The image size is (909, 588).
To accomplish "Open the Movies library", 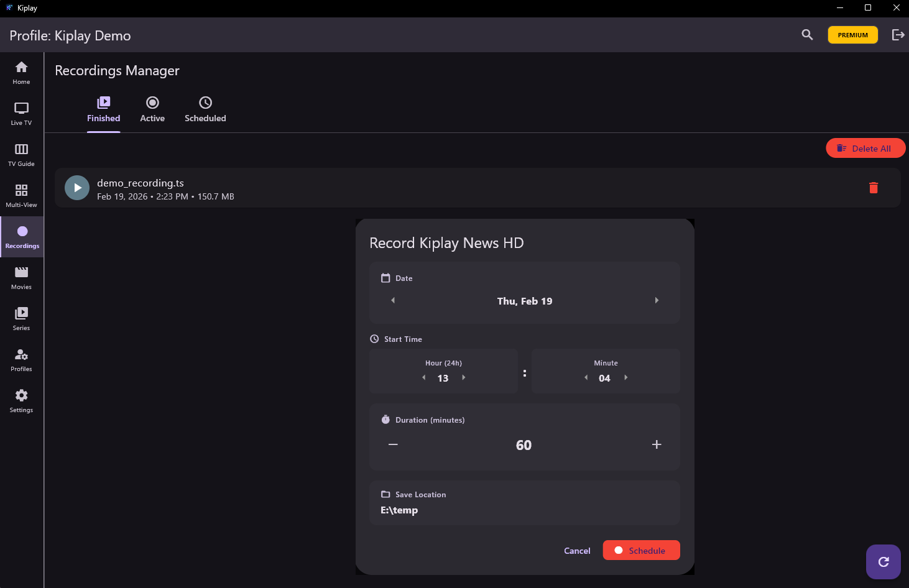I will (x=21, y=277).
